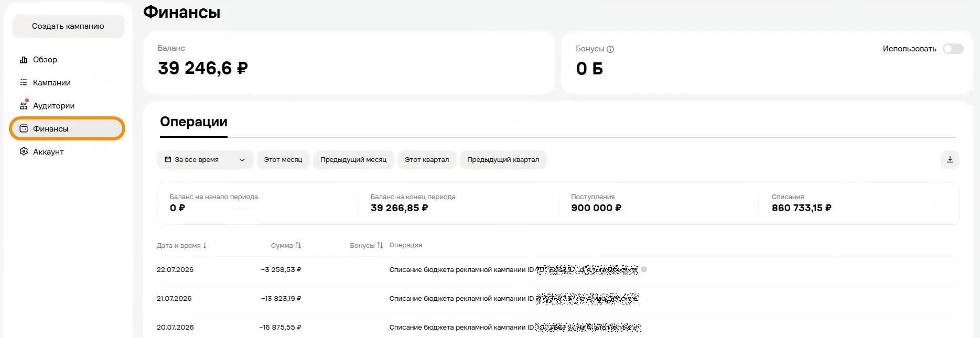Click the Финансы wallet icon in sidebar

coord(24,128)
